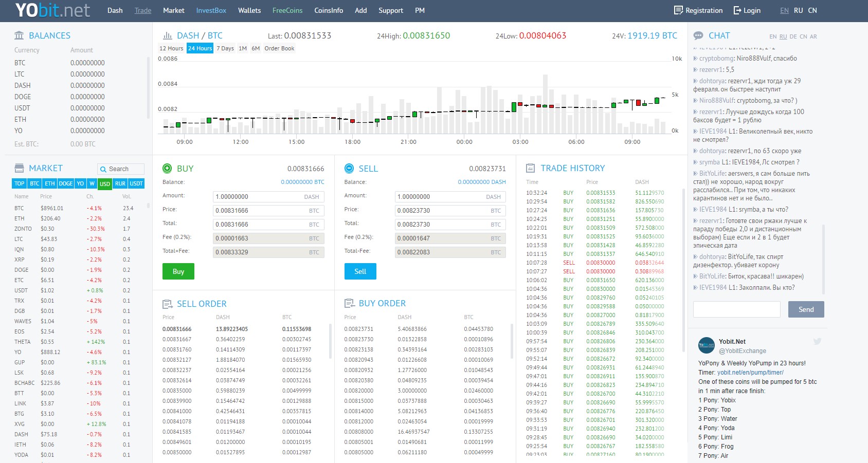Screen dimensions: 868x463
Task: Click the Balances bank icon
Action: coord(19,35)
